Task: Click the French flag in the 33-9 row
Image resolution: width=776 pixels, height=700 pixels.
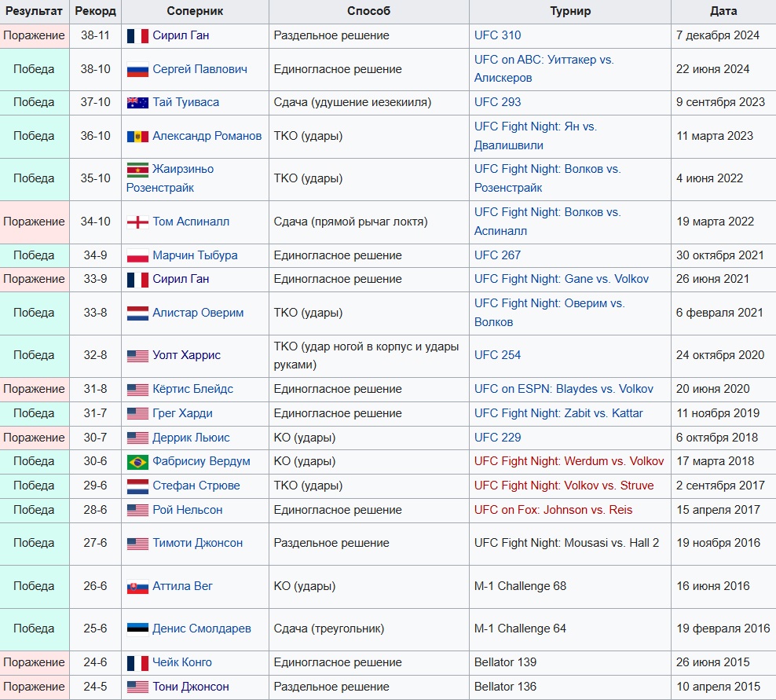Action: point(137,279)
